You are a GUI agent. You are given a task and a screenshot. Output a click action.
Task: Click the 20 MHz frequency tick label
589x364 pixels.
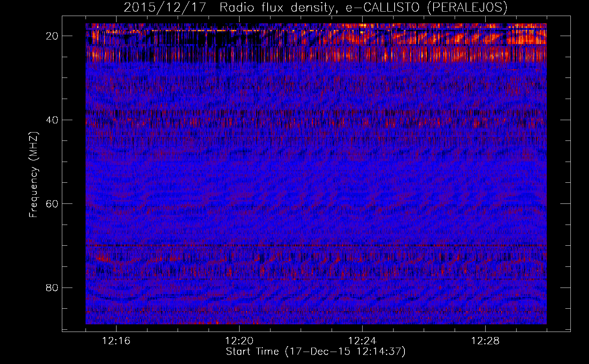(x=52, y=36)
